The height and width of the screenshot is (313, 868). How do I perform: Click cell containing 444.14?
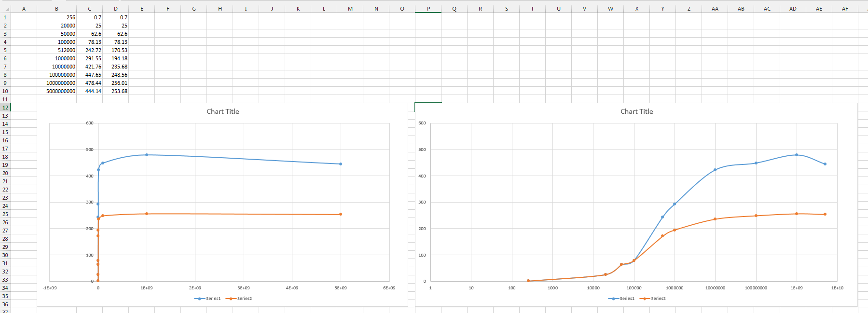pos(90,91)
